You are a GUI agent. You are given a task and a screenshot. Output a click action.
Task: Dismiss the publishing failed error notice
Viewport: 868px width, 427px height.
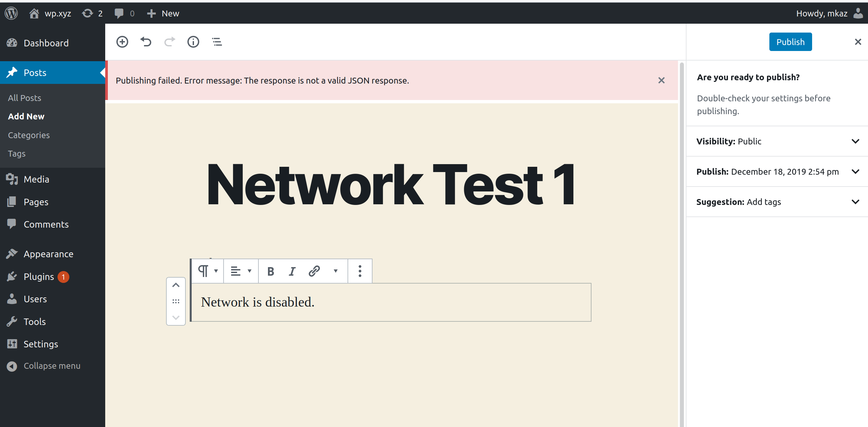[662, 80]
